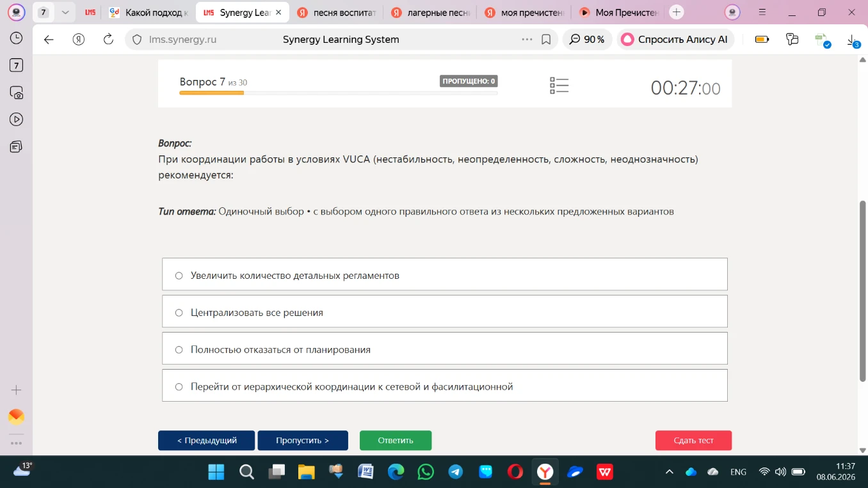Image resolution: width=868 pixels, height=488 pixels.
Task: Open the browser profile avatar icon
Action: click(17, 12)
